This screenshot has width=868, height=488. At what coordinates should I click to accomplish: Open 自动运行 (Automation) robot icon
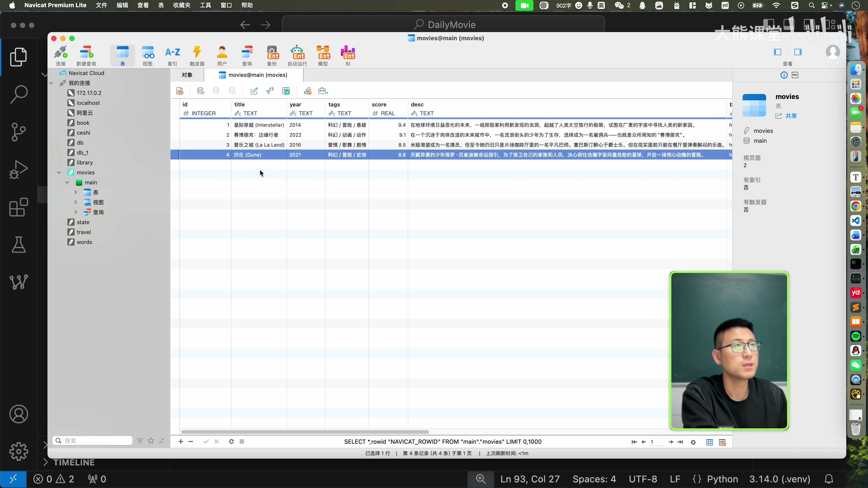(x=297, y=56)
